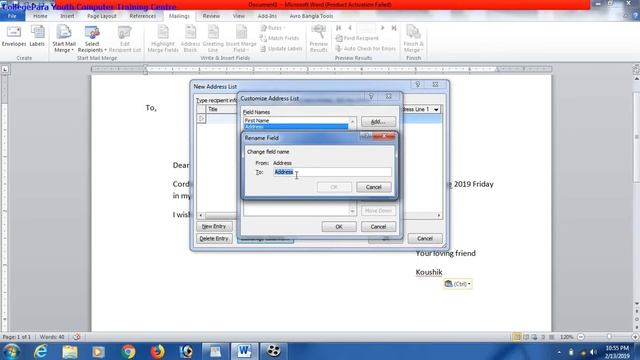Click Cancel in Customize Address List dialog
640x360 pixels.
(378, 227)
